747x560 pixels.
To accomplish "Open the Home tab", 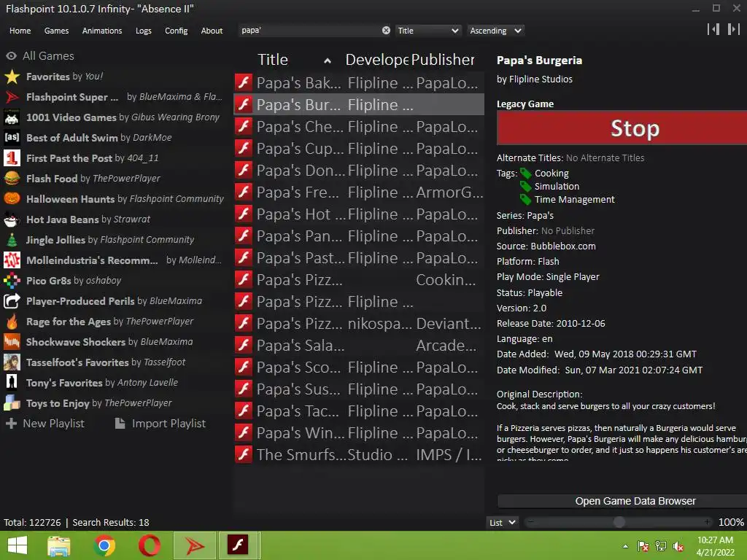I will (20, 31).
